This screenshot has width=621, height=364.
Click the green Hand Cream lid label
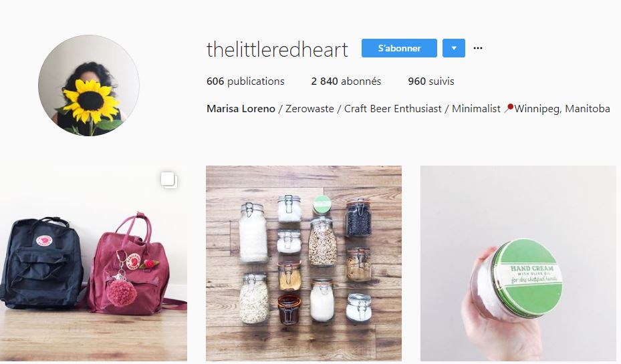530,273
